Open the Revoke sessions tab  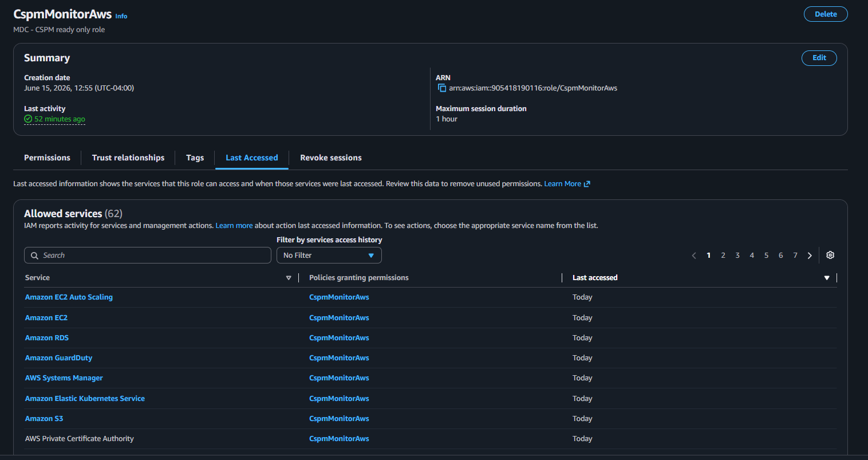point(331,158)
